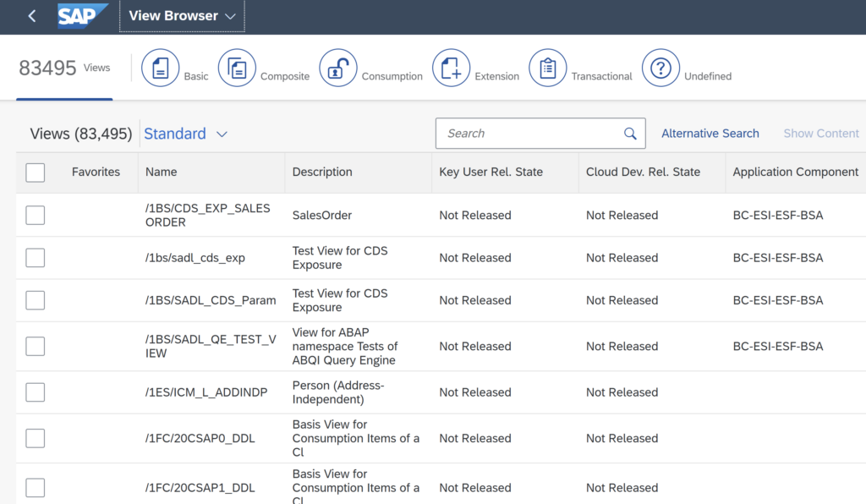Open view /1FC/20CSAP1_DDL
866x504 pixels.
point(200,488)
